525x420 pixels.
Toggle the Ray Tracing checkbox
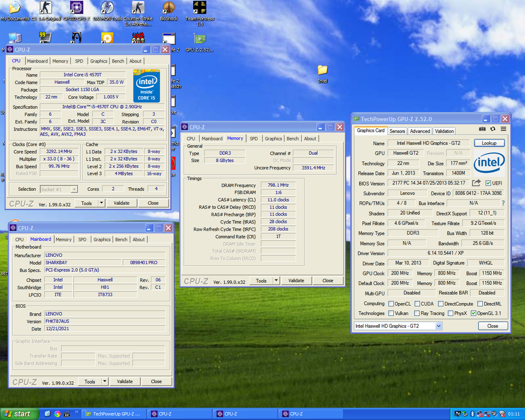click(417, 313)
